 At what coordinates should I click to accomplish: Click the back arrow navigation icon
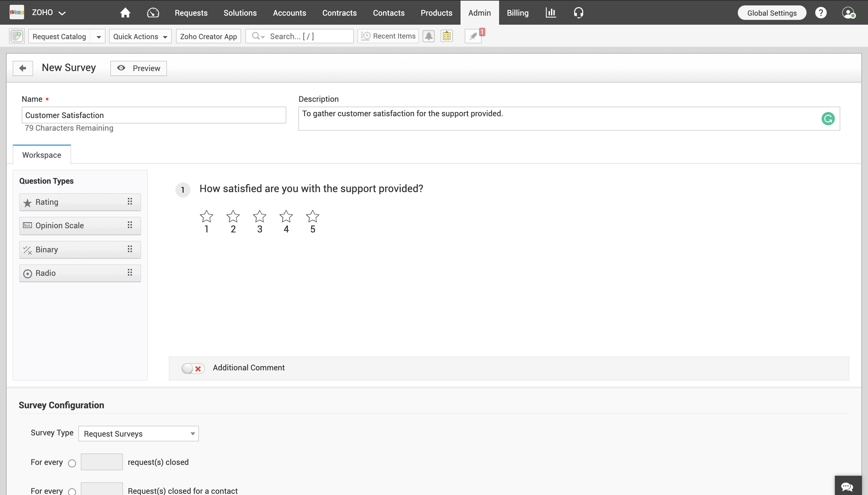point(23,68)
